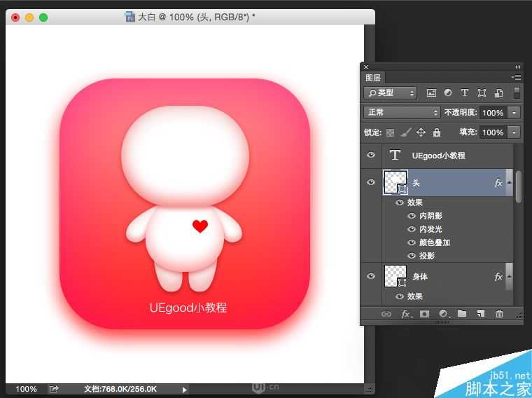Click the lock all padlock icon

pyautogui.click(x=437, y=132)
